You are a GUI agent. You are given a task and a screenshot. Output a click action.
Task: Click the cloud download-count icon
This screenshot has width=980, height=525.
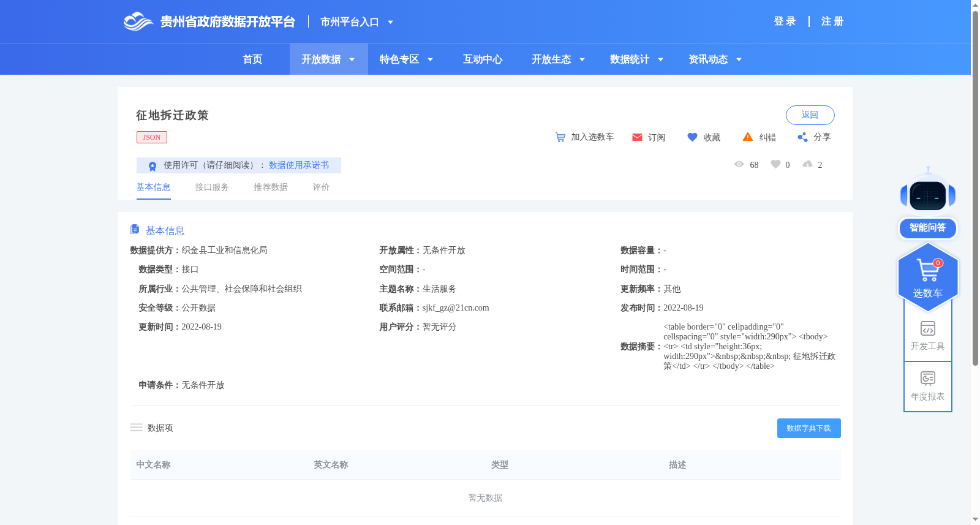click(807, 164)
